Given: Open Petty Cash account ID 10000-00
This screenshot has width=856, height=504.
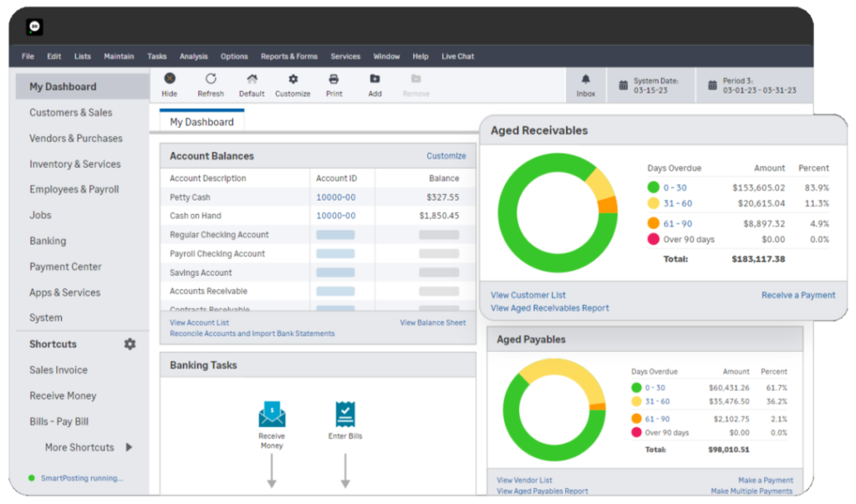Looking at the screenshot, I should point(336,197).
